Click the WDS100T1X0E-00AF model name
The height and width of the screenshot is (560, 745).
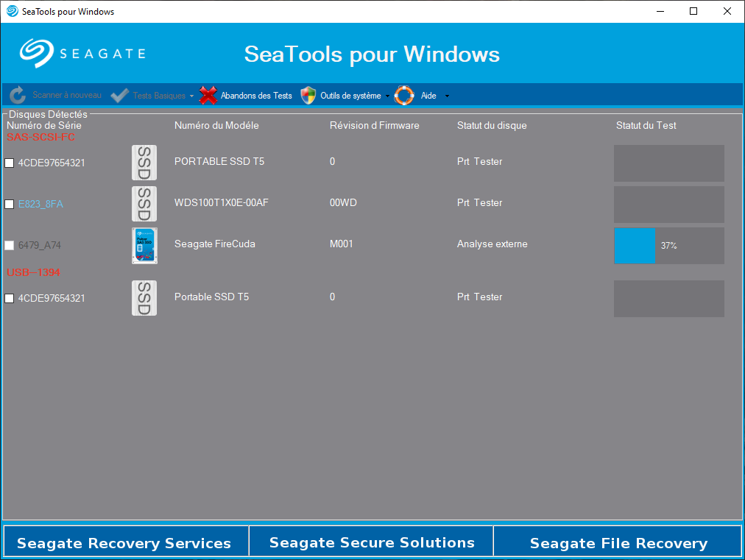(222, 203)
